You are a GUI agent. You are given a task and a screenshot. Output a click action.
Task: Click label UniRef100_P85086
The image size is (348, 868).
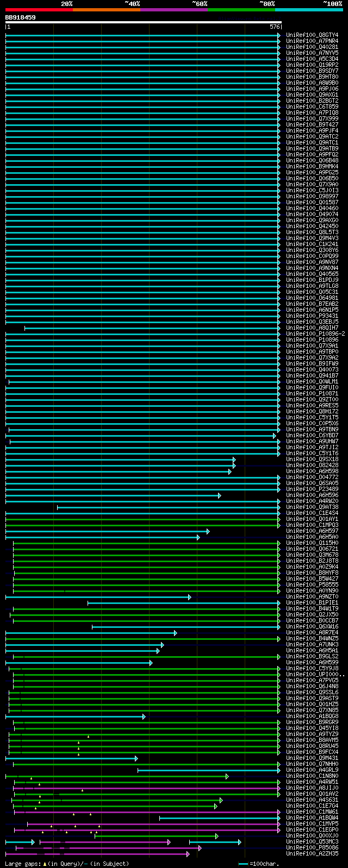coord(312,848)
